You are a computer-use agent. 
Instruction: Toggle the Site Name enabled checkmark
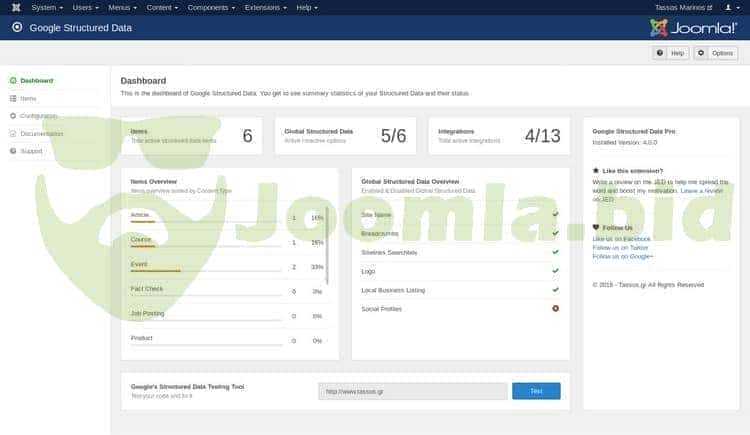pos(555,214)
